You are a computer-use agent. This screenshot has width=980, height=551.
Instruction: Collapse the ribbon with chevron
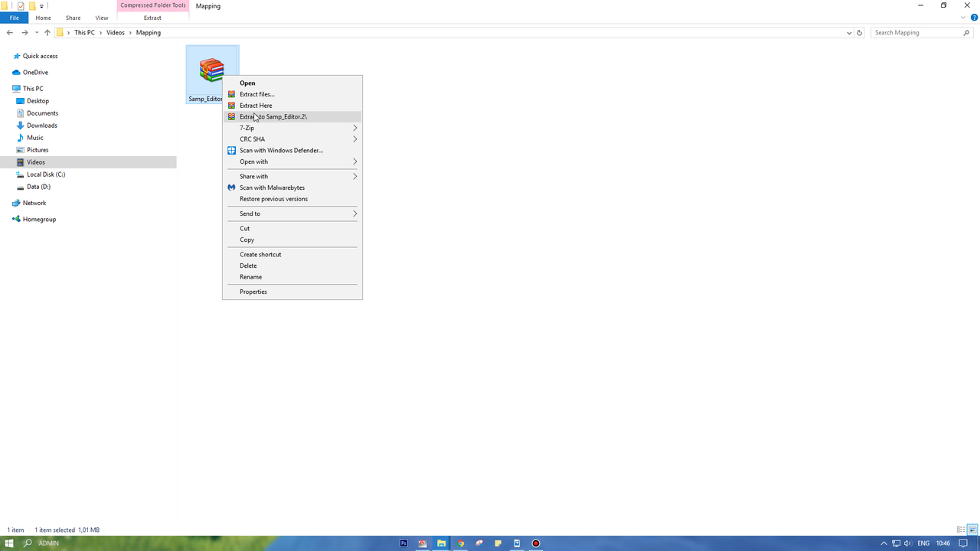[x=963, y=18]
